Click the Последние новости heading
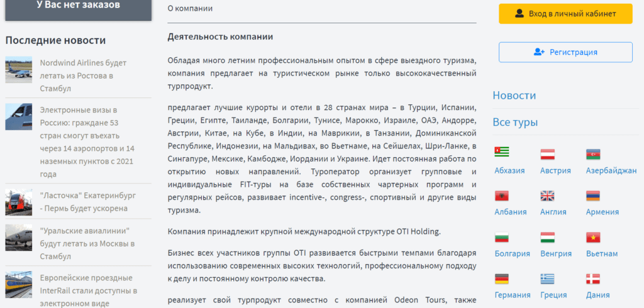This screenshot has height=308, width=644. coord(55,40)
